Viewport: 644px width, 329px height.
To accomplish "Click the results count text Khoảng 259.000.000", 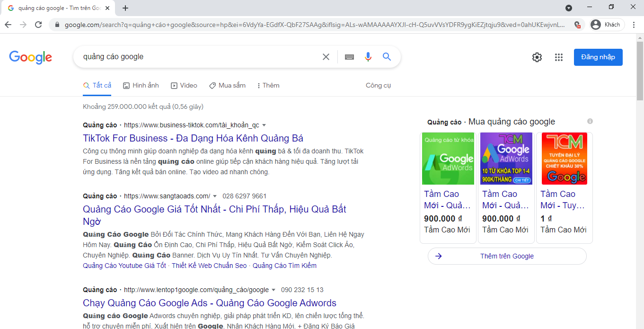I will (143, 107).
